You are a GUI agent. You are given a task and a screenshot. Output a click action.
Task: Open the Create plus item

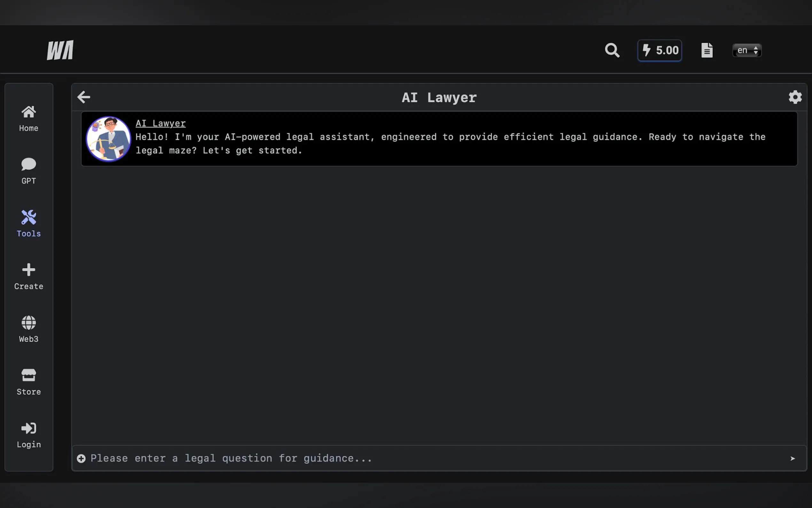tap(28, 276)
